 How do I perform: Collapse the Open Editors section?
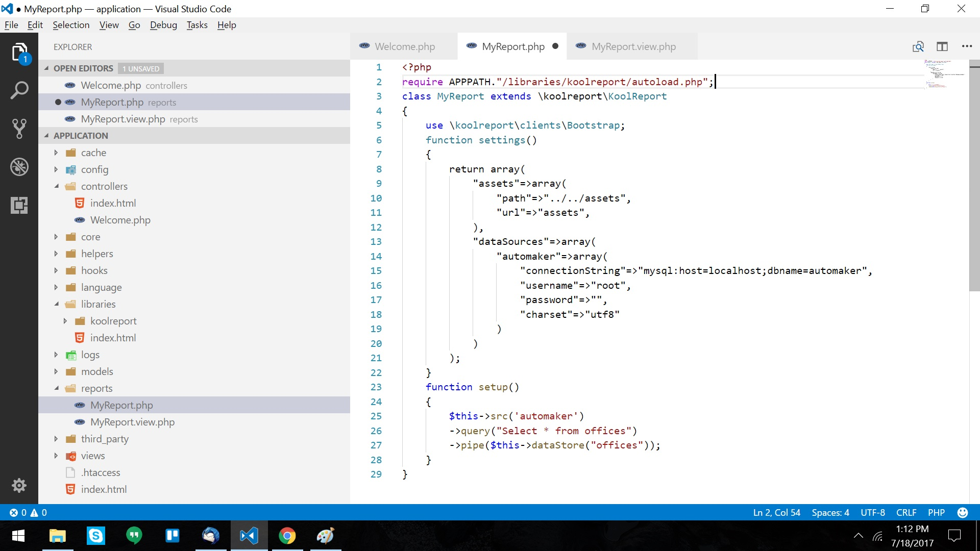[47, 68]
